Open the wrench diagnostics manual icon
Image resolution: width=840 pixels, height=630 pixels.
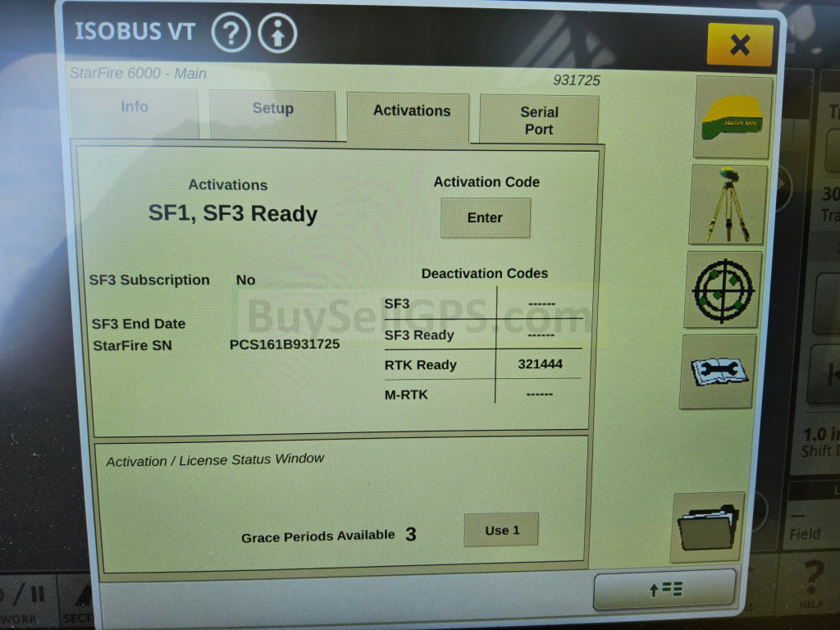coord(718,372)
